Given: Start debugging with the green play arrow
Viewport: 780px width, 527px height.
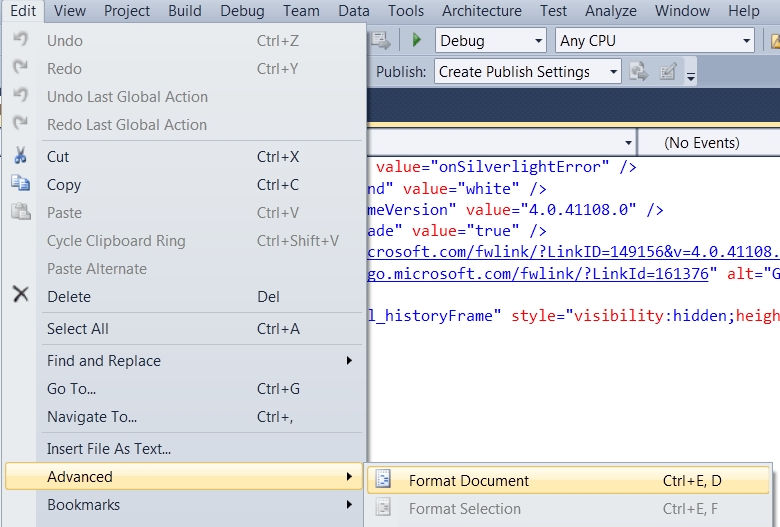Looking at the screenshot, I should (417, 40).
